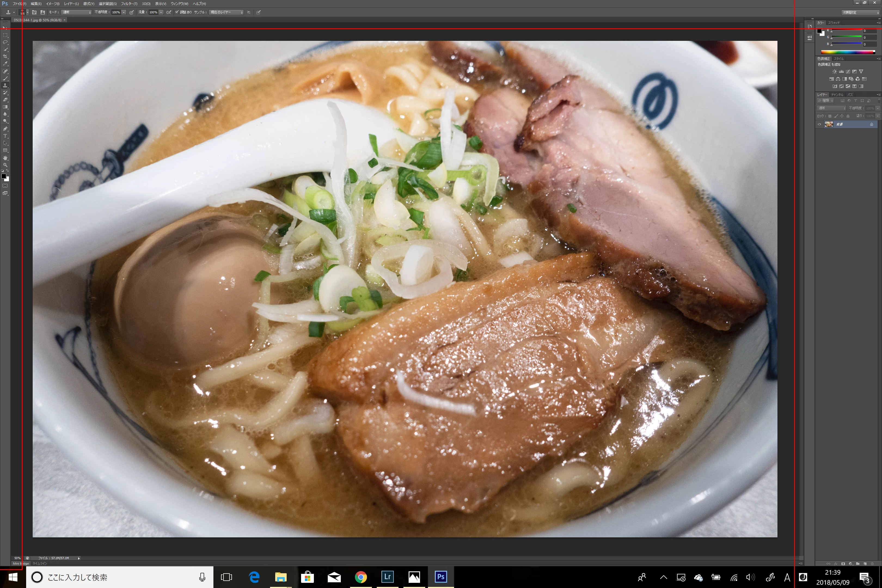Open the フィルター(T) menu

point(128,3)
